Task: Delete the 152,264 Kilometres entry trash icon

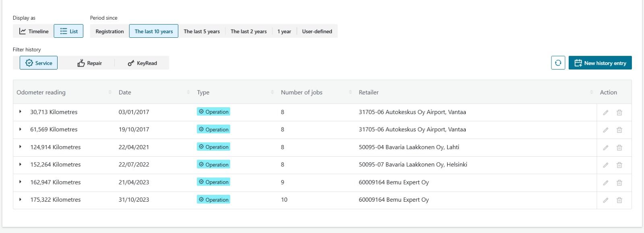Action: tap(619, 165)
